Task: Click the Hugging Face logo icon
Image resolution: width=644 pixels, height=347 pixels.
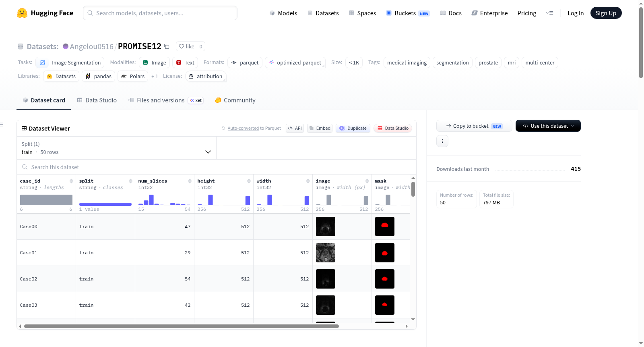Action: (22, 13)
